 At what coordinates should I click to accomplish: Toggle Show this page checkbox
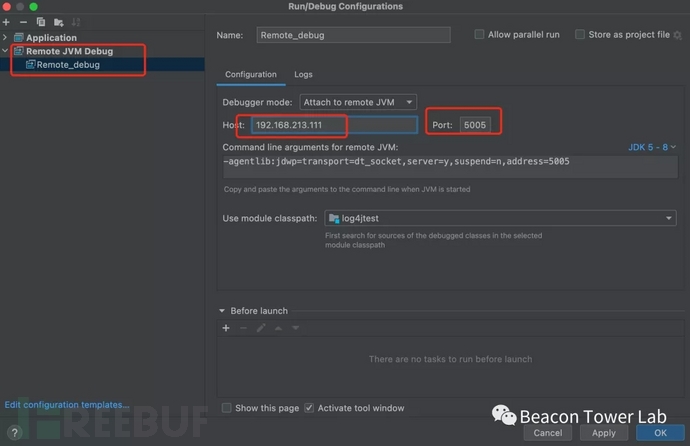[227, 408]
